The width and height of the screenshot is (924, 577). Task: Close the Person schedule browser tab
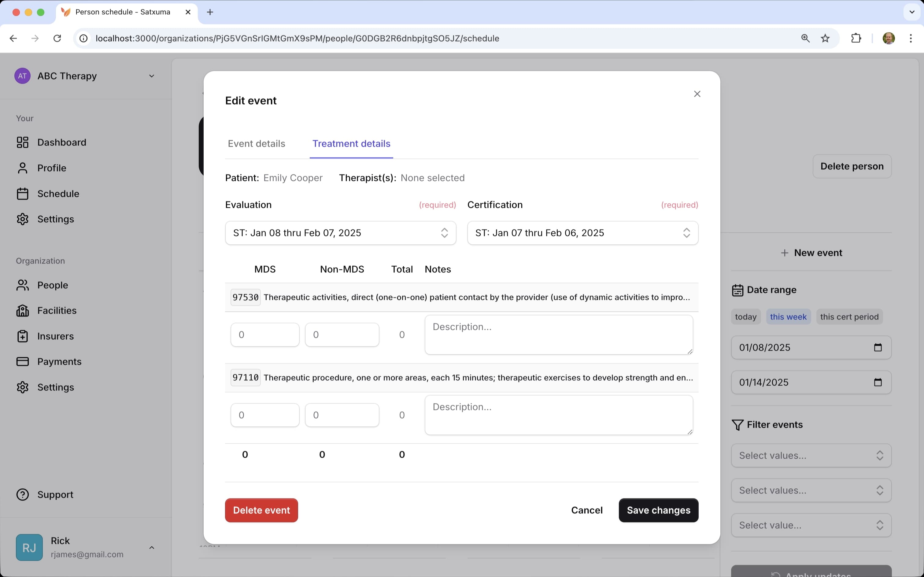tap(188, 12)
